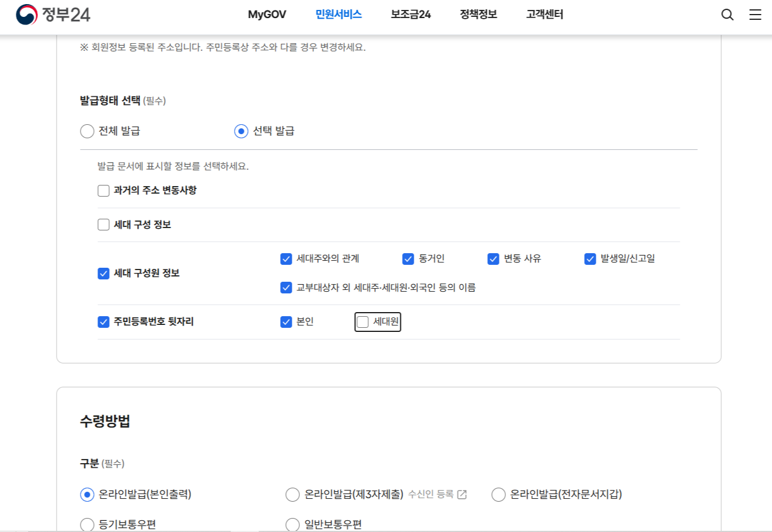
Task: Click the 발급형태 선택 label
Action: (x=110, y=100)
